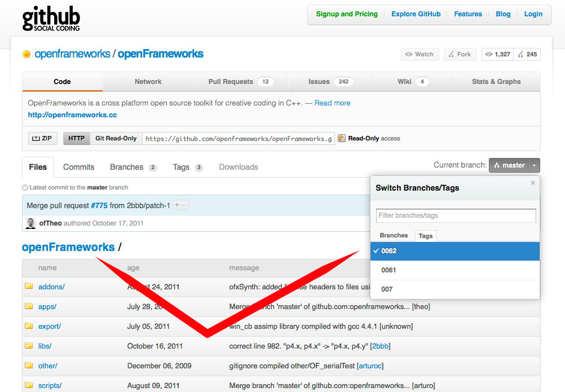Close the Switch Branches/Tags popup
This screenshot has width=565, height=392.
(532, 183)
